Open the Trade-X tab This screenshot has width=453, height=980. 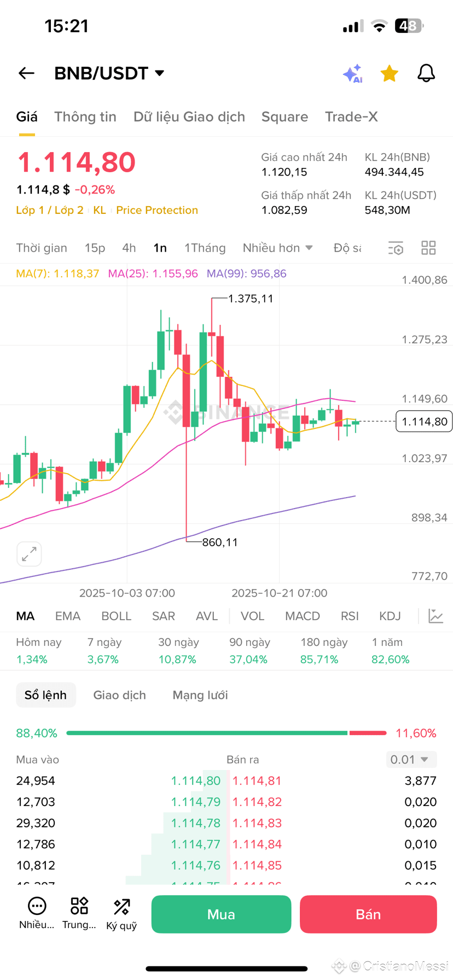point(351,116)
